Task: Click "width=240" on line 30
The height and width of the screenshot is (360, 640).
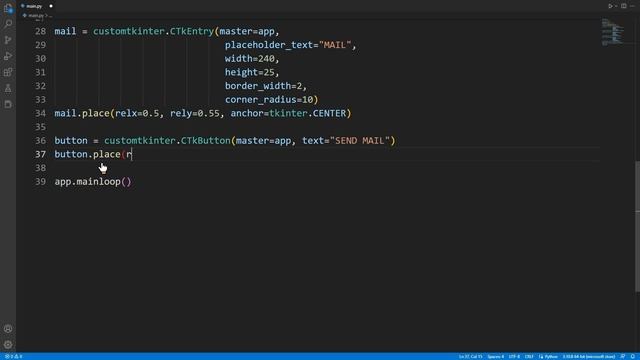Action: tap(249, 59)
